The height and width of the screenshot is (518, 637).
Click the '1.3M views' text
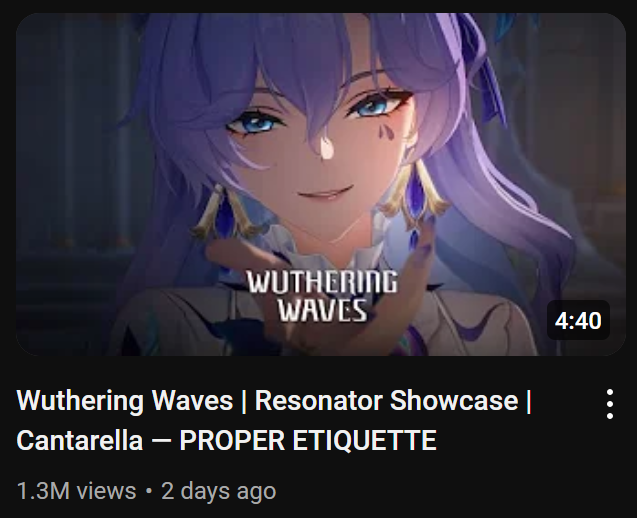tap(76, 491)
